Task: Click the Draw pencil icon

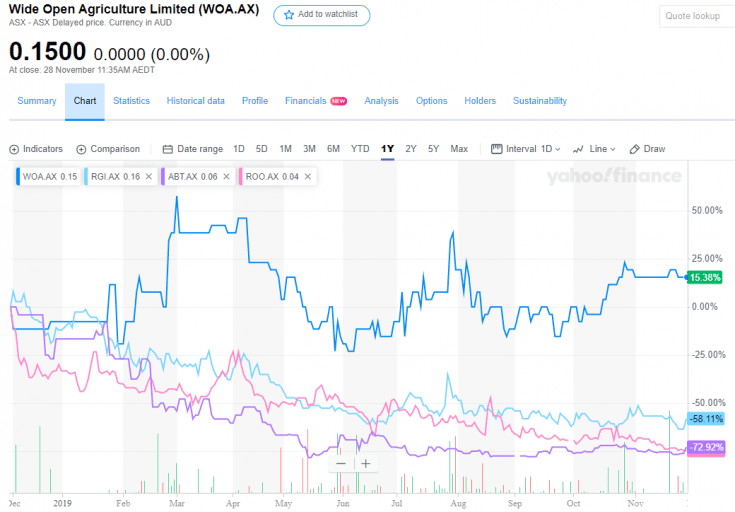Action: (x=634, y=149)
